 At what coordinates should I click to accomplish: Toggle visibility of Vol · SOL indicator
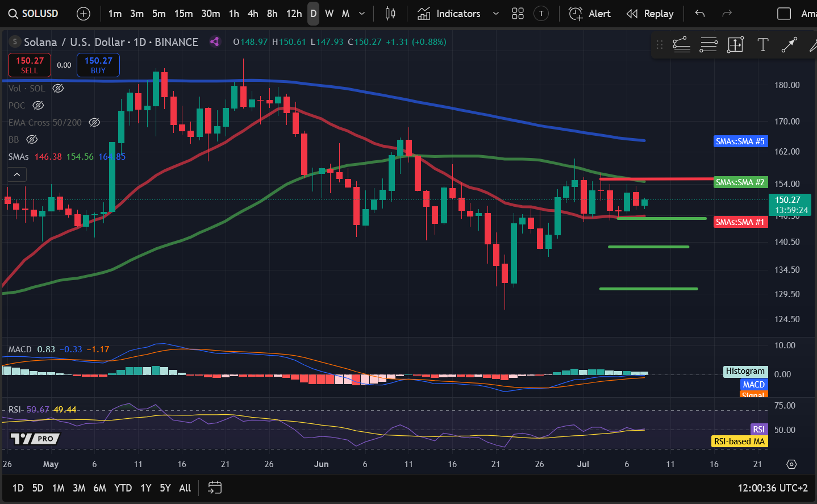point(58,88)
